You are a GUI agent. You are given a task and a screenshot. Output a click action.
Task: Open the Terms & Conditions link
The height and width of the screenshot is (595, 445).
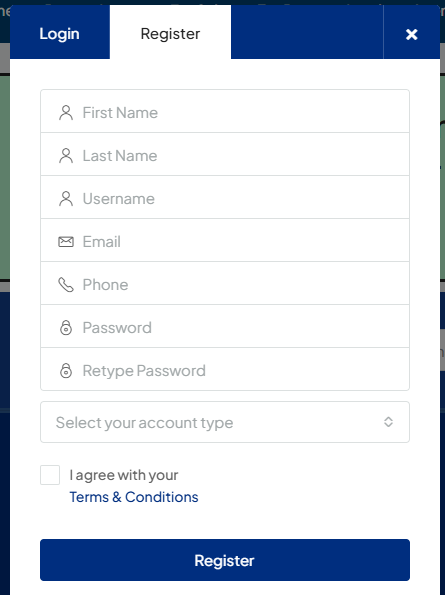pos(134,497)
